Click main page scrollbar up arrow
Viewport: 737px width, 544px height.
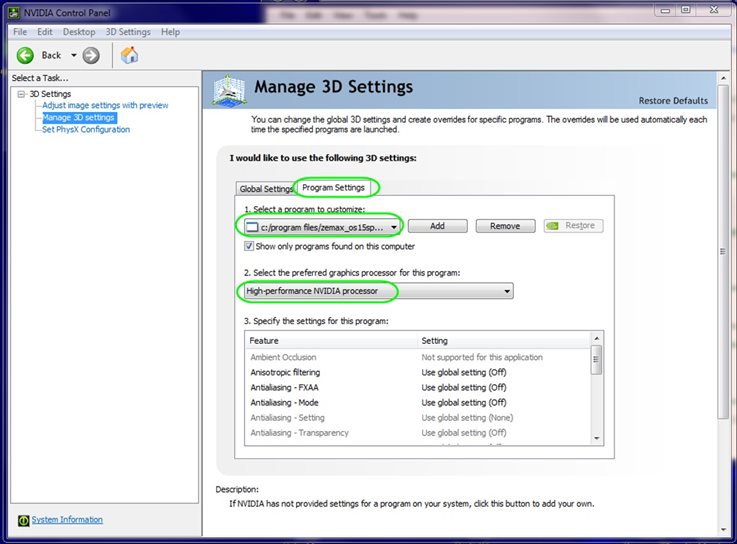[723, 78]
